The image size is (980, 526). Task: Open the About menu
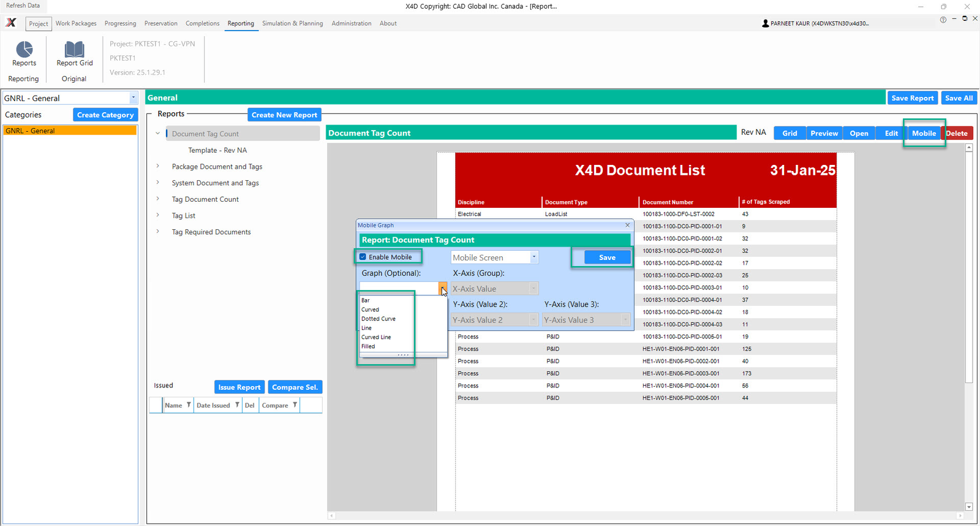pyautogui.click(x=388, y=23)
